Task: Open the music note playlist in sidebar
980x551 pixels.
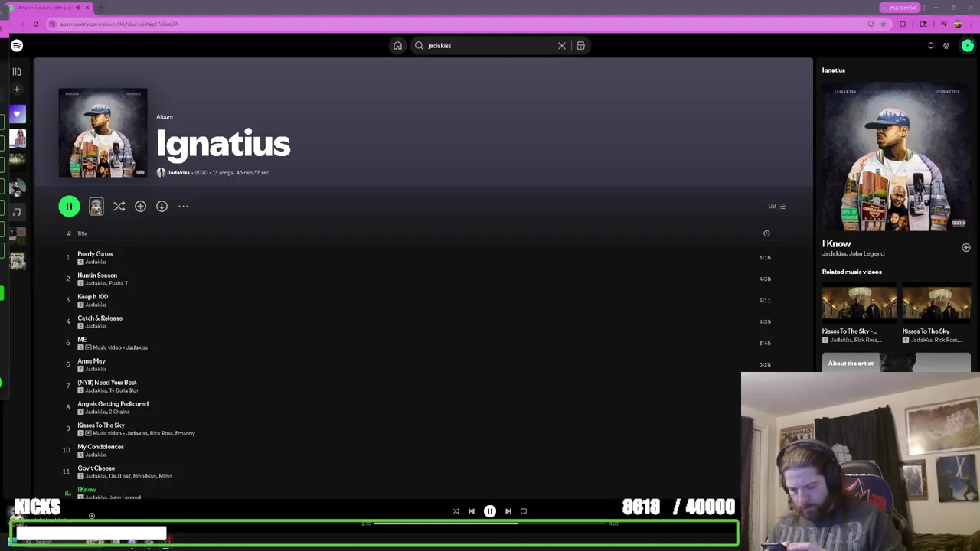Action: 17,212
